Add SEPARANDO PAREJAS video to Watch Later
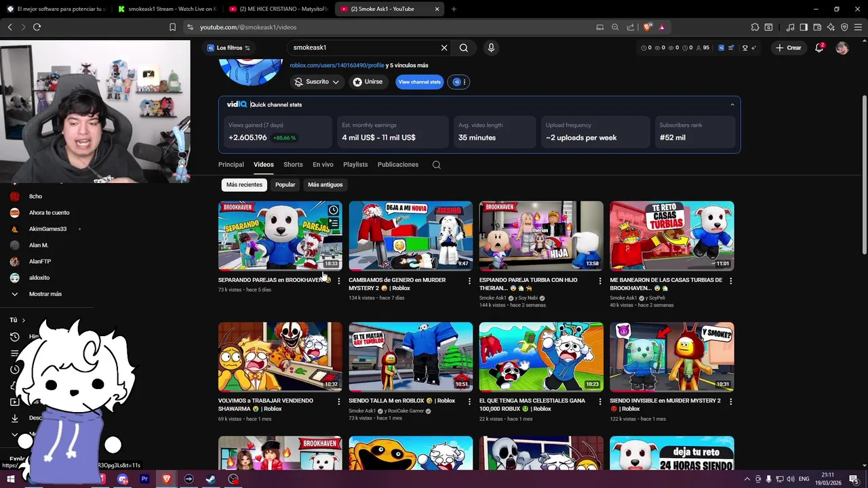 click(x=334, y=210)
